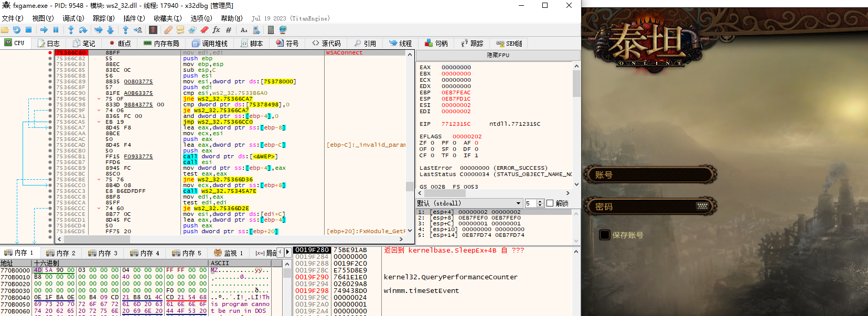This screenshot has height=316, width=868.
Task: Select the EFLAGS value 00000202
Action: (x=467, y=137)
